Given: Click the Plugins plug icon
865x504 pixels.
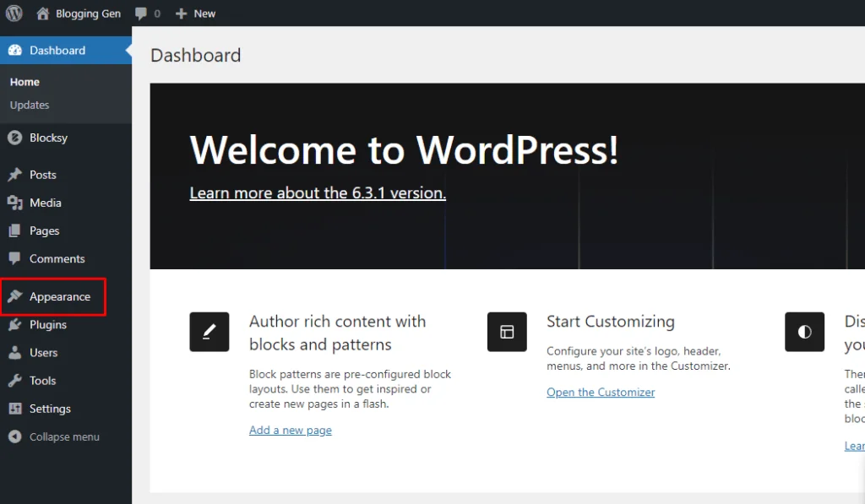Looking at the screenshot, I should pyautogui.click(x=15, y=324).
